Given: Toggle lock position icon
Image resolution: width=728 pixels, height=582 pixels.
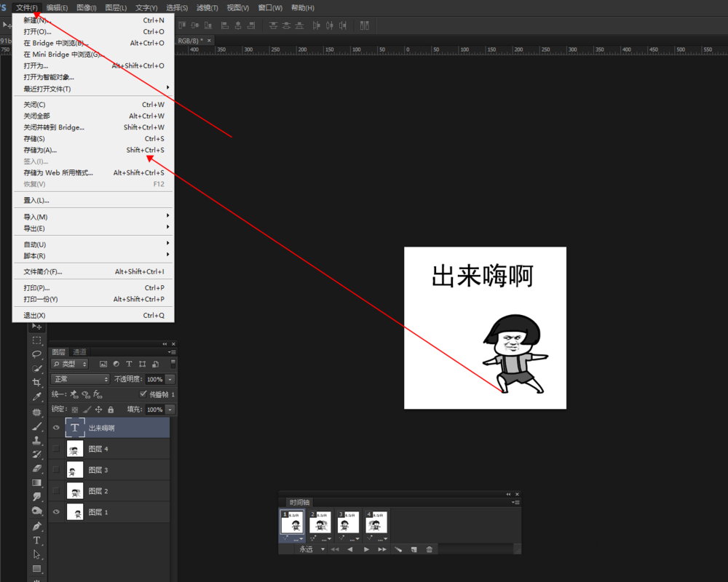Looking at the screenshot, I should [x=98, y=410].
